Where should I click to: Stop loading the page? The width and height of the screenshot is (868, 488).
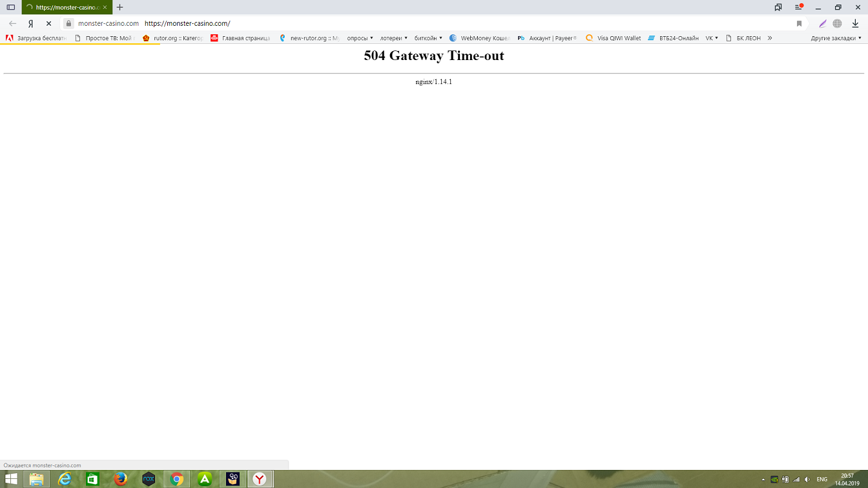tap(48, 23)
